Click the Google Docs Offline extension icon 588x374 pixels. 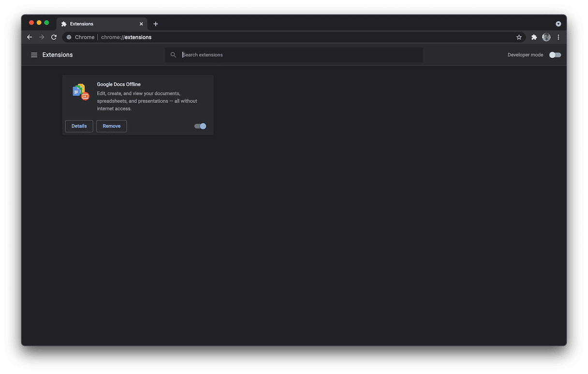(81, 91)
